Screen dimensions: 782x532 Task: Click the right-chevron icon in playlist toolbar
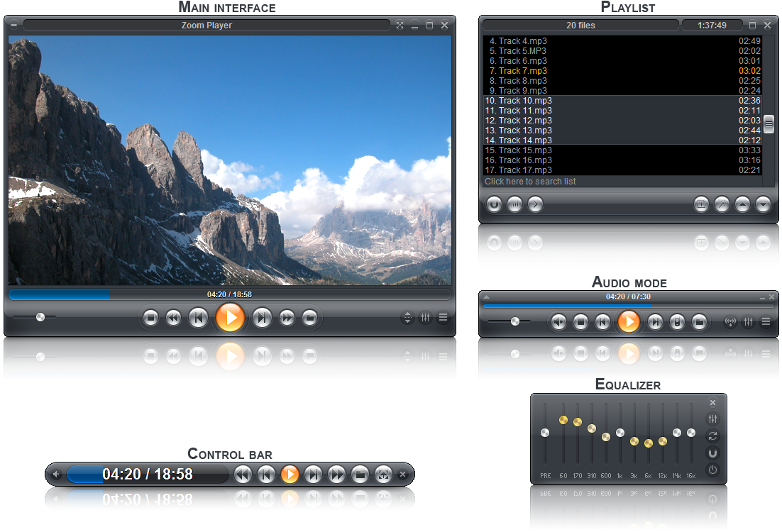point(535,204)
